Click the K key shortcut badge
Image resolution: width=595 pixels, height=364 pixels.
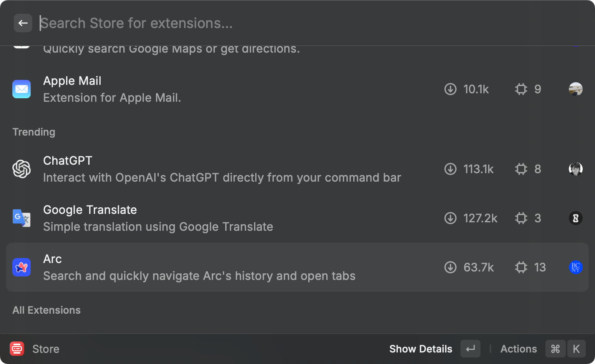pyautogui.click(x=576, y=349)
